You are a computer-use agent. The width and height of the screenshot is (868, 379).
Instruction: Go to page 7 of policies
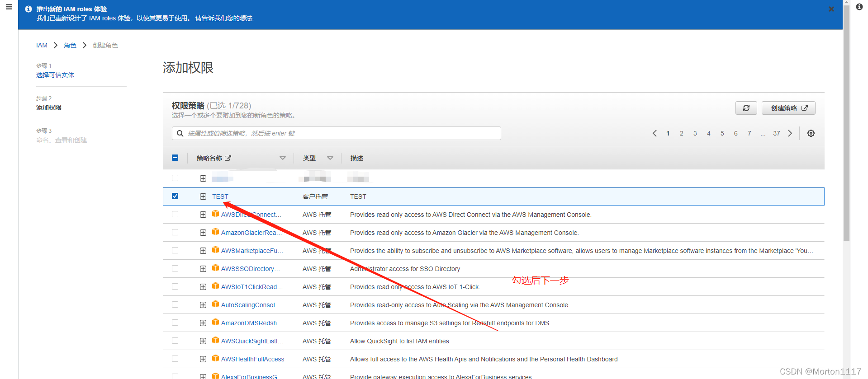[x=749, y=133]
